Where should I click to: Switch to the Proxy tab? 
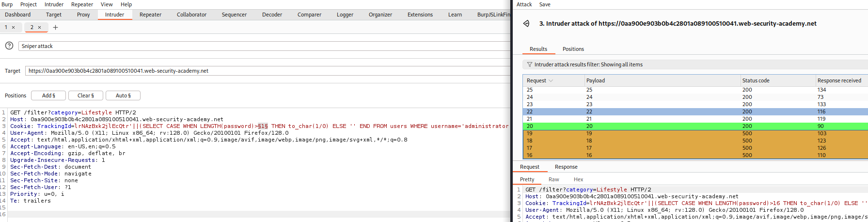click(x=83, y=15)
